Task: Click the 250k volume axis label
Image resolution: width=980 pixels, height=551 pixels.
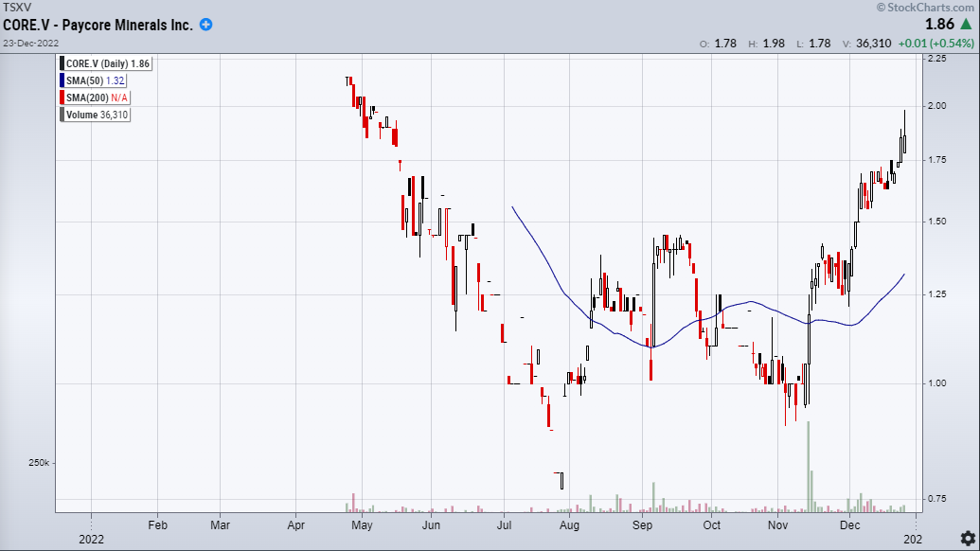Action: pos(39,463)
